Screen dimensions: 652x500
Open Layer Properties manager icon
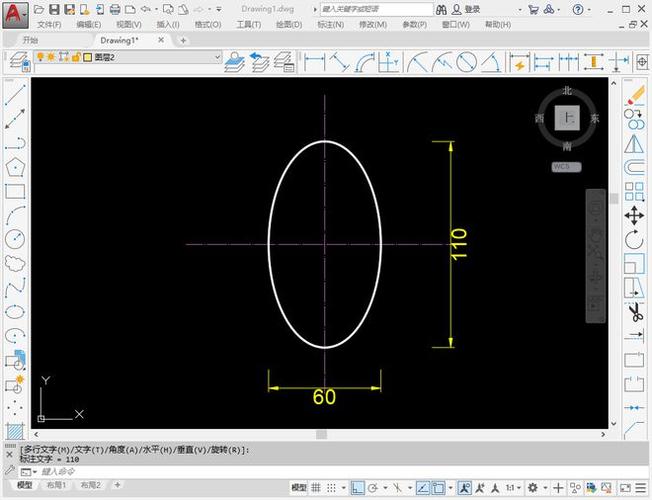18,61
